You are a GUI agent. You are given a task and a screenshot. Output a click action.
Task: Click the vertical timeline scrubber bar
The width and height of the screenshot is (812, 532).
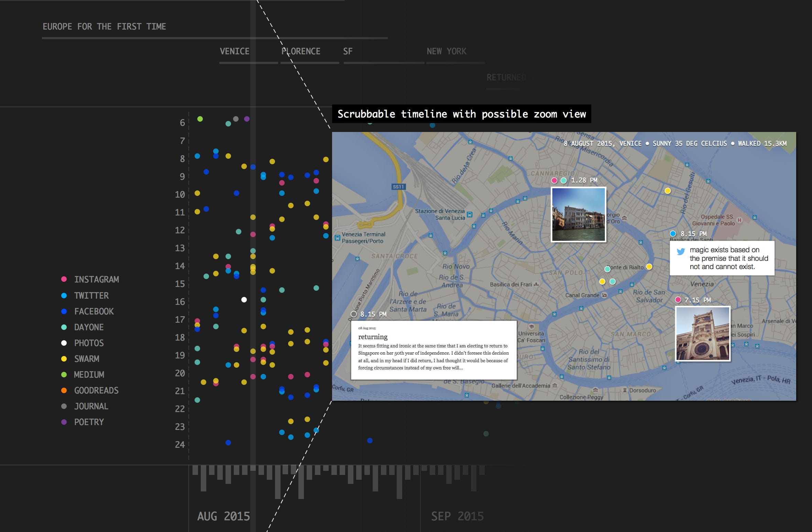[253, 266]
